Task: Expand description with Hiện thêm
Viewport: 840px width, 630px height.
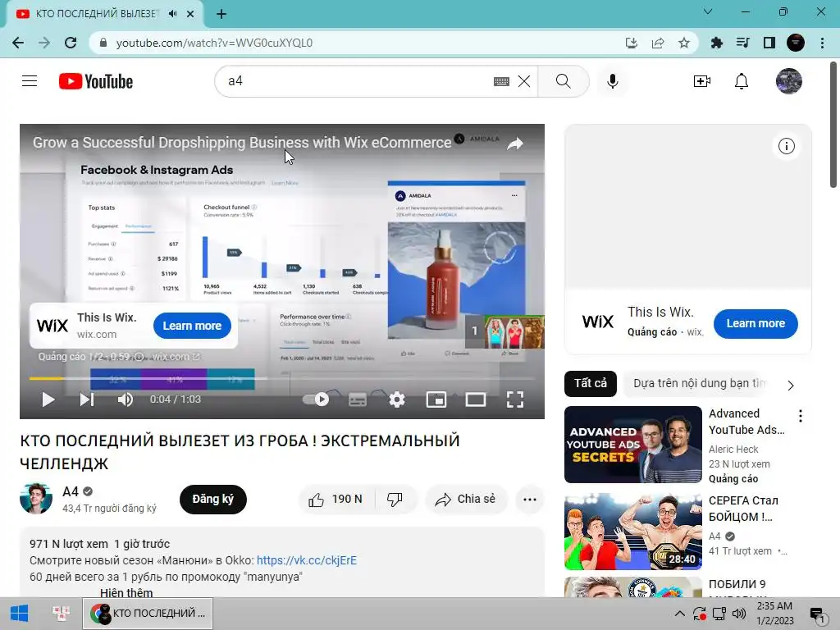Action: click(x=126, y=592)
